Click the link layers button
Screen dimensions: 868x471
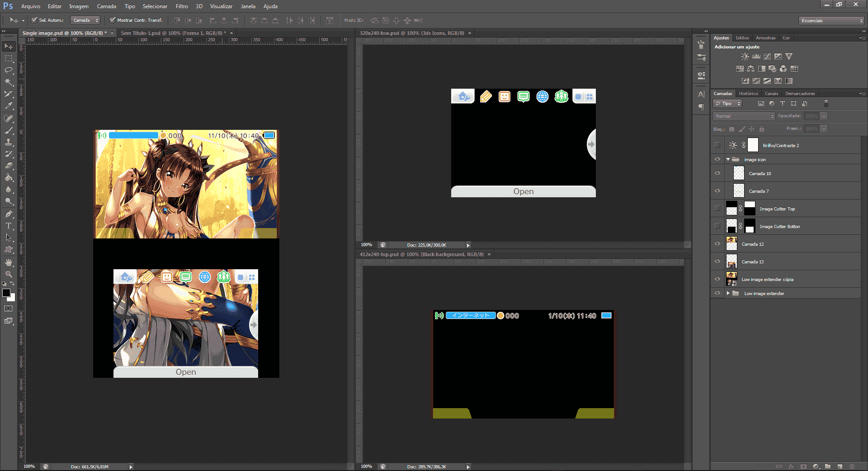[779, 466]
